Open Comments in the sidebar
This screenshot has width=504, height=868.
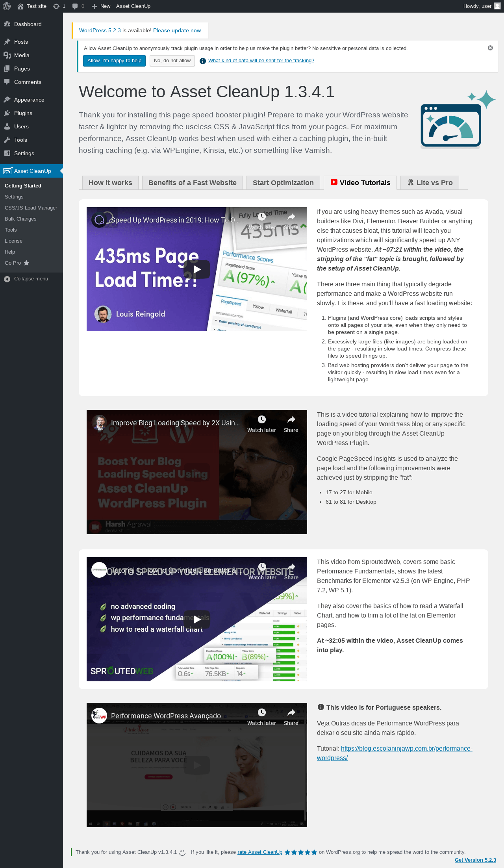coord(31,82)
